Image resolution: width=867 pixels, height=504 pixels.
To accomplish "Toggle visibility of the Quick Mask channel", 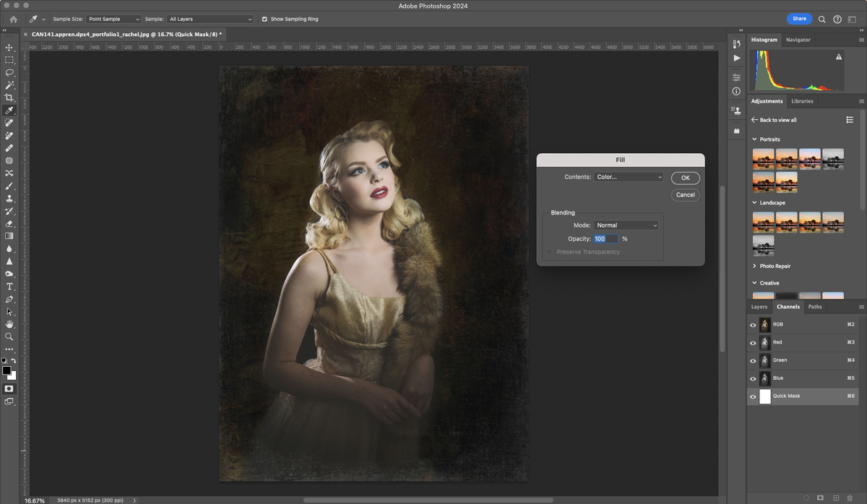I will point(753,396).
